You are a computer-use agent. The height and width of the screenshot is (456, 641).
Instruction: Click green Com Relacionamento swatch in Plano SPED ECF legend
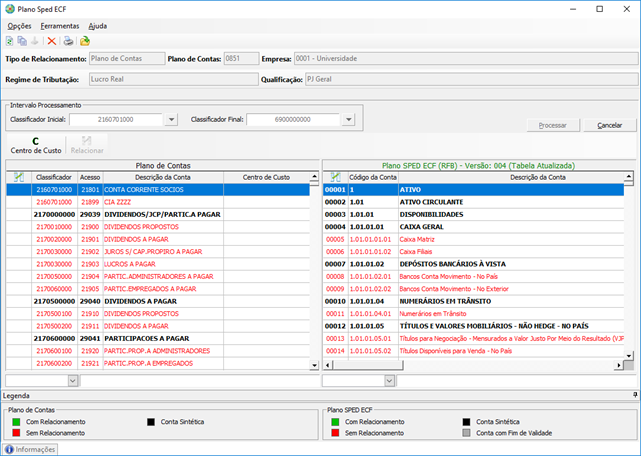pos(335,422)
